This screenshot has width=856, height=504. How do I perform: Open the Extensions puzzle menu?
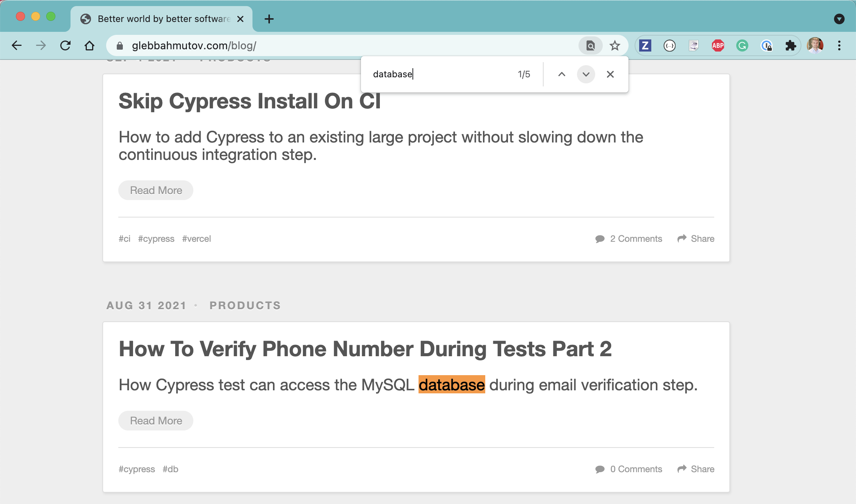click(790, 46)
